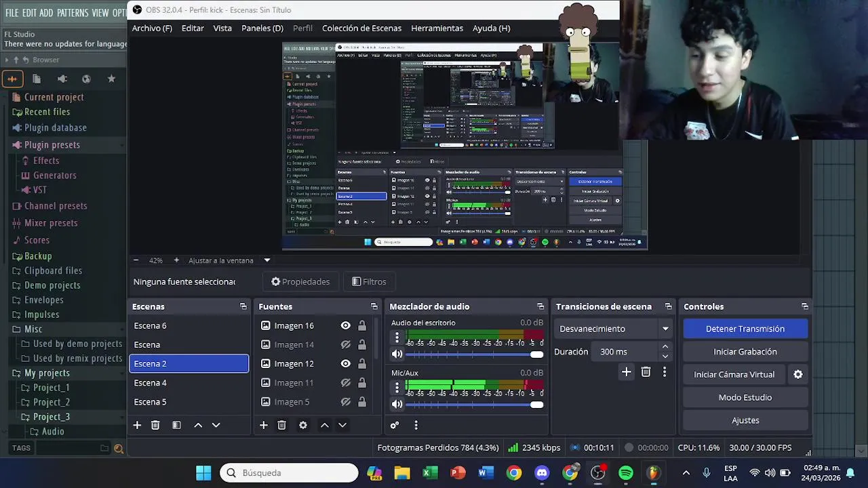The height and width of the screenshot is (488, 868).
Task: Unlock Imagen 12 source
Action: [362, 363]
